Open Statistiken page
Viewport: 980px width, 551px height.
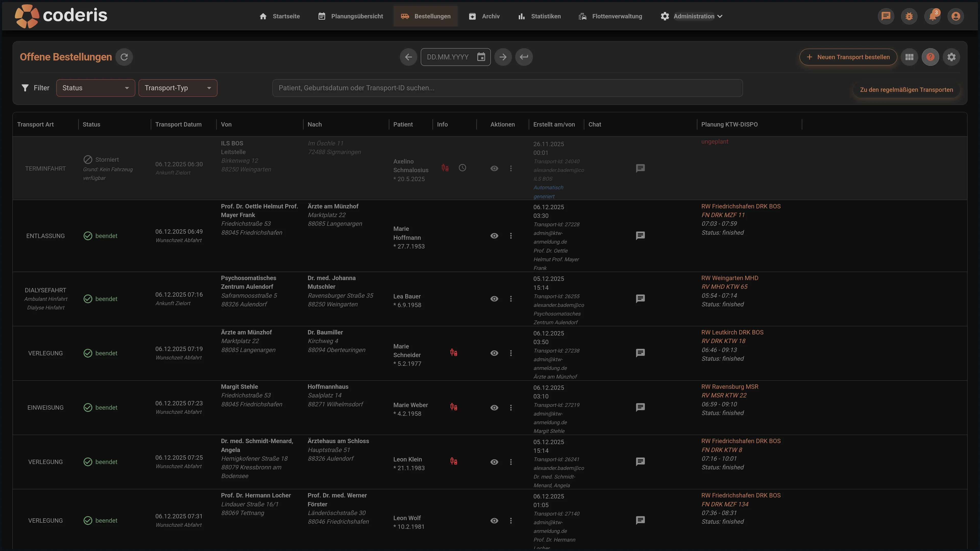(539, 16)
